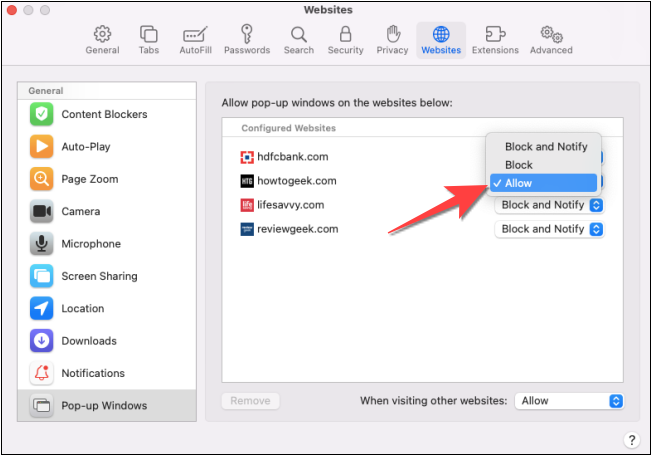Screen dimensions: 654x458
Task: Open lifesavvy.com pop-up setting dropdown
Action: point(549,205)
